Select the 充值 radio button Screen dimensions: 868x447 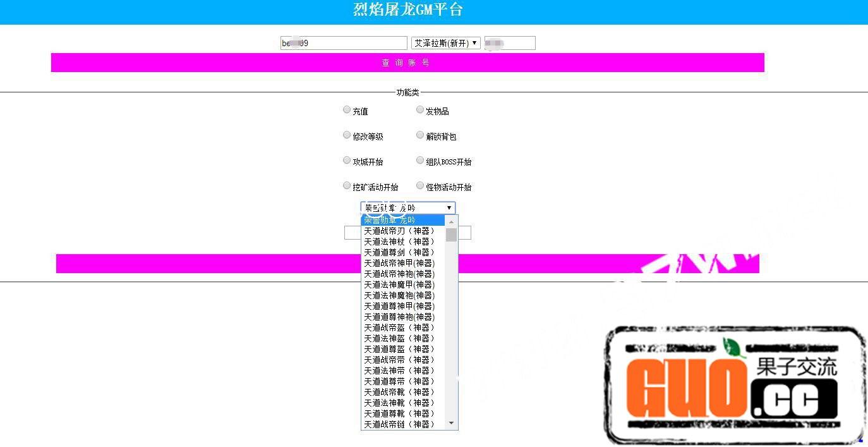pos(347,110)
